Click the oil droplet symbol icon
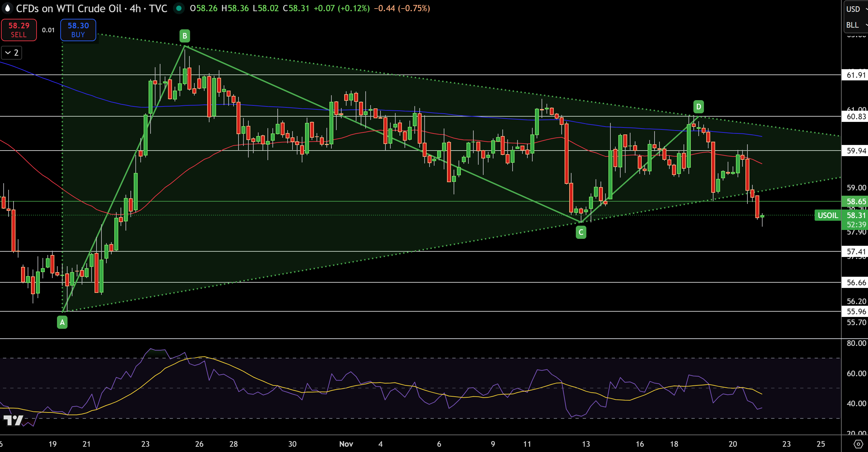Image resolution: width=868 pixels, height=452 pixels. coord(8,9)
